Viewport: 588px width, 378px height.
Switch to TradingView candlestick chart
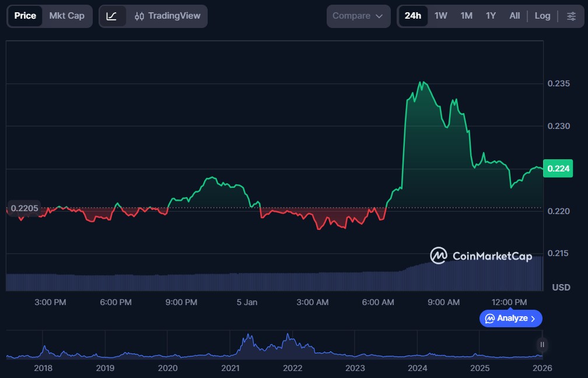click(x=167, y=16)
